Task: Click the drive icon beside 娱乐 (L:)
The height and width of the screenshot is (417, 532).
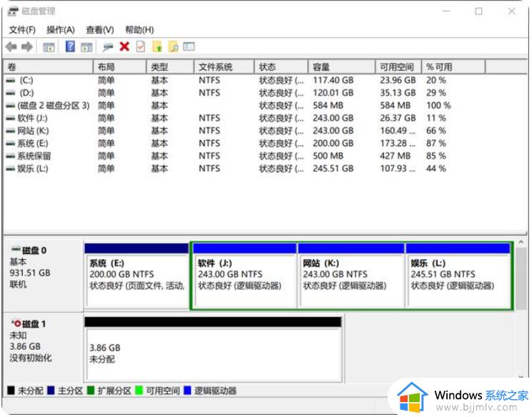Action: pyautogui.click(x=11, y=169)
